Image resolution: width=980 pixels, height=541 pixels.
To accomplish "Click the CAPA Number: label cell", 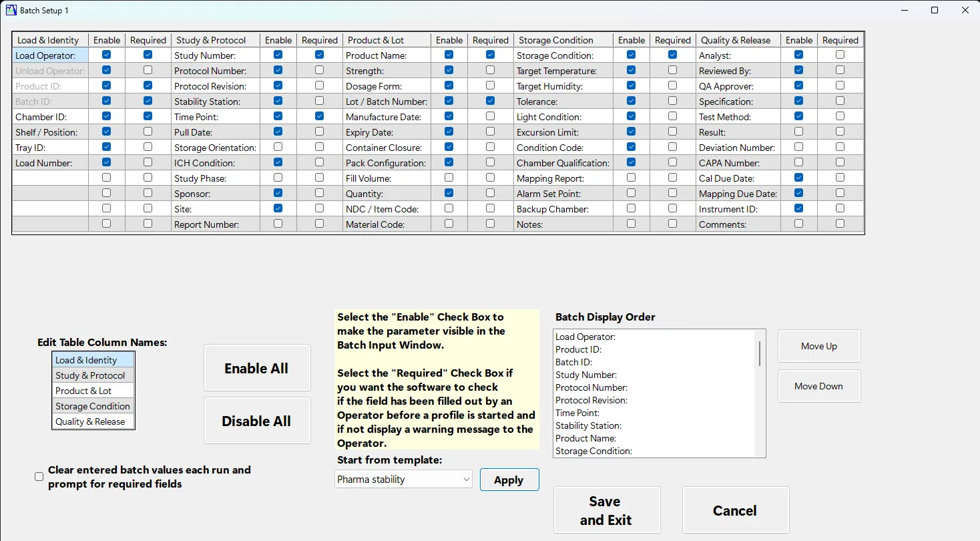I will (x=738, y=163).
